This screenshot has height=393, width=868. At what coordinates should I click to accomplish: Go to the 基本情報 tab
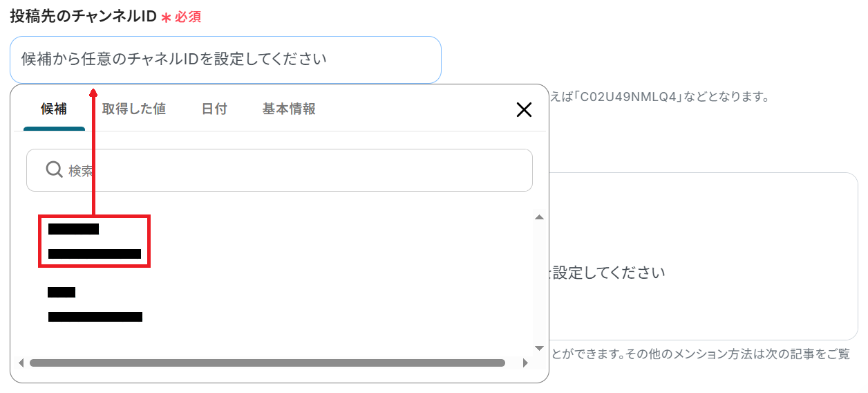(289, 109)
